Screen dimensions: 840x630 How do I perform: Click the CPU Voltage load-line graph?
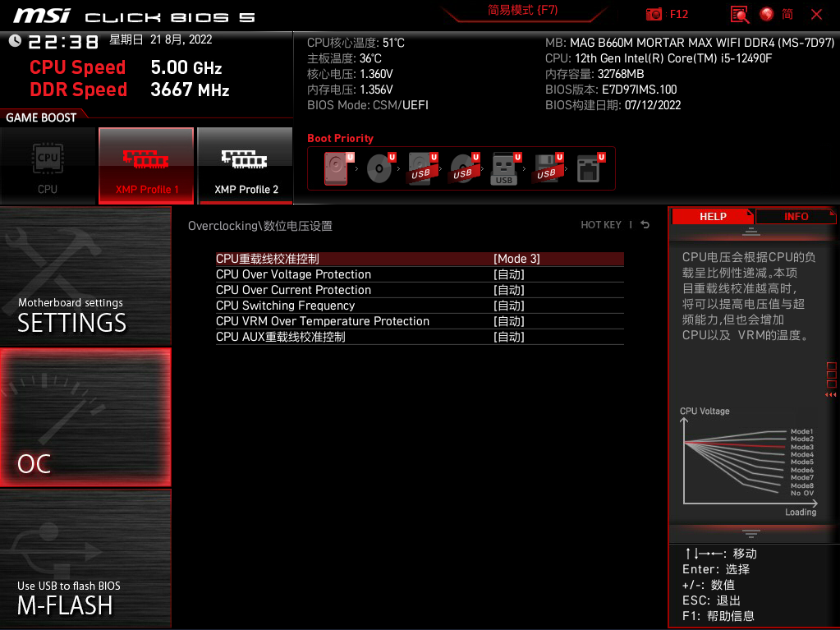(749, 462)
